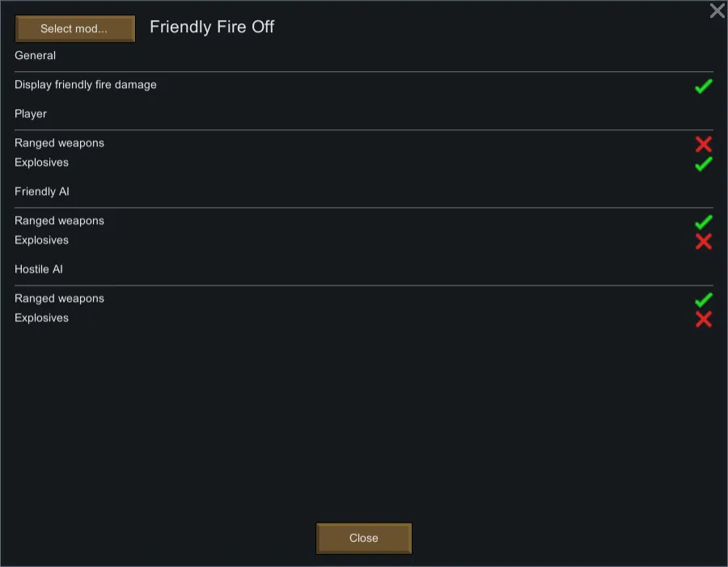This screenshot has width=728, height=567.
Task: Click the Display friendly fire damage label
Action: [x=86, y=85]
